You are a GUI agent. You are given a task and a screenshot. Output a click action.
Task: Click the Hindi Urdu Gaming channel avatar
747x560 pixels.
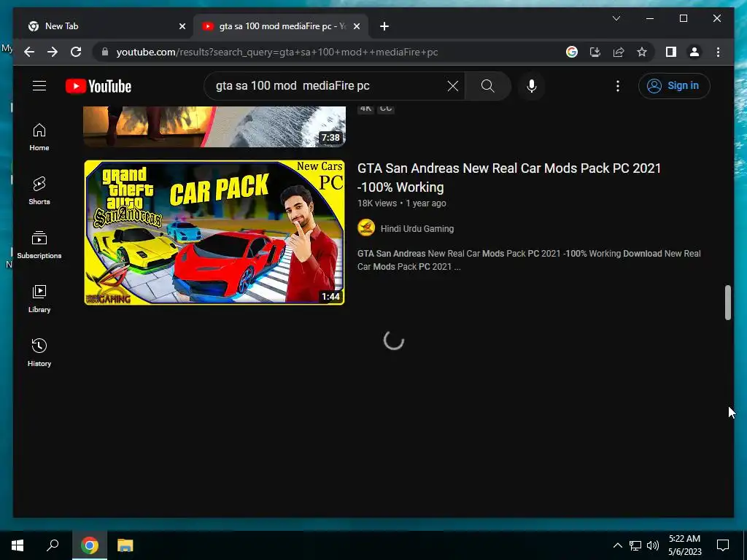click(366, 228)
